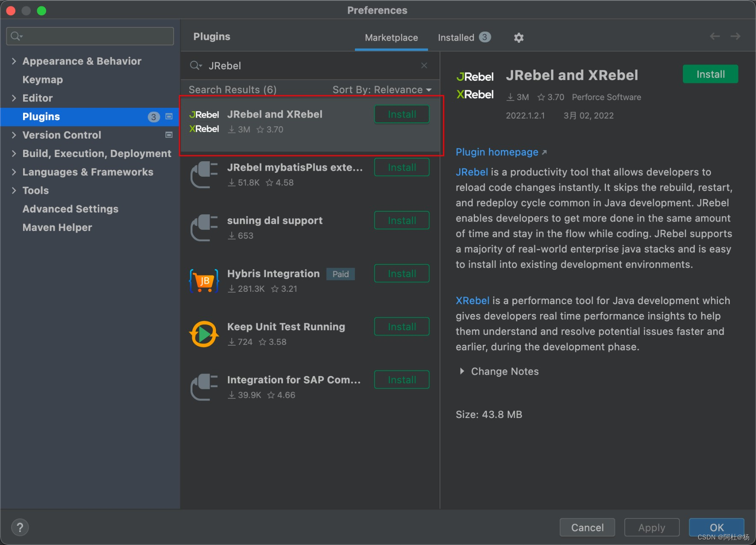Click the JRebel mybatisPlus plugin icon

pyautogui.click(x=204, y=175)
